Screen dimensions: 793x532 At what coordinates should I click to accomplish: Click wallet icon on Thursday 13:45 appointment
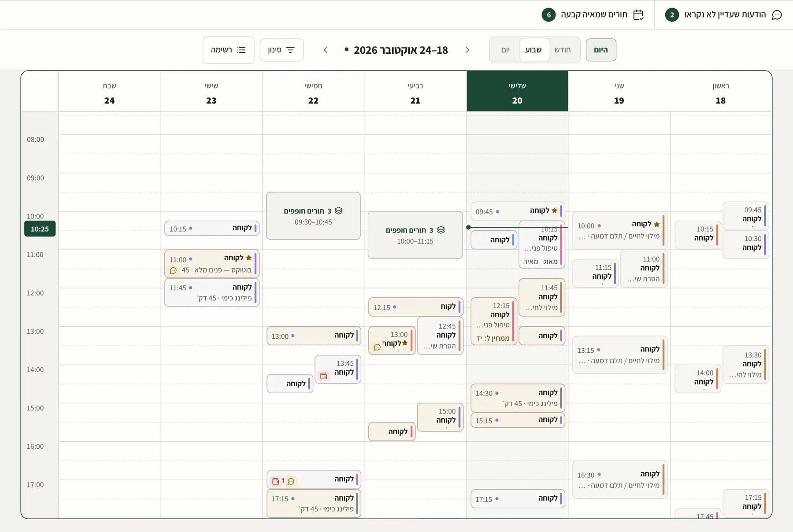tap(324, 376)
